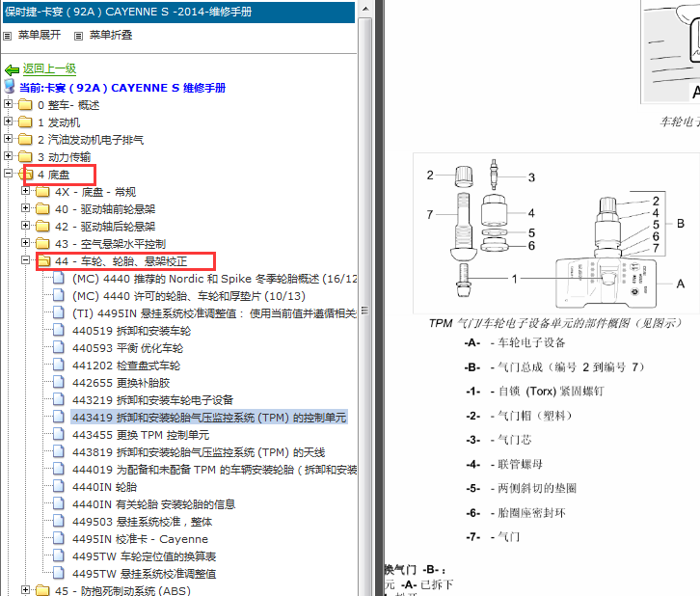The width and height of the screenshot is (700, 596).
Task: Click legend text -6- 胎圈座密封环
Action: [x=516, y=513]
